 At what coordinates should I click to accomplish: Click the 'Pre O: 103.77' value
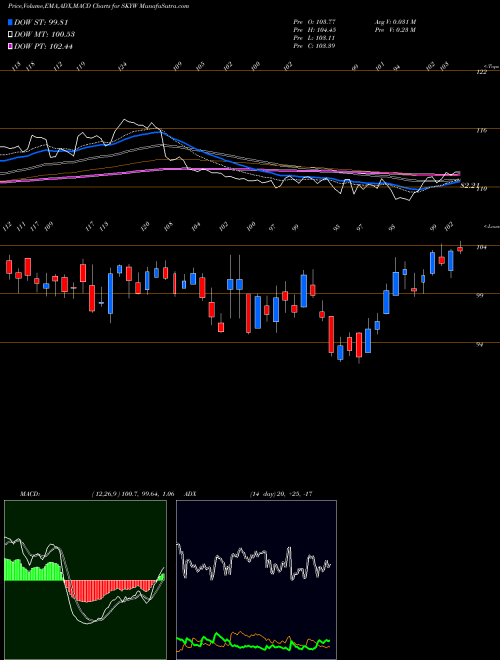point(314,21)
